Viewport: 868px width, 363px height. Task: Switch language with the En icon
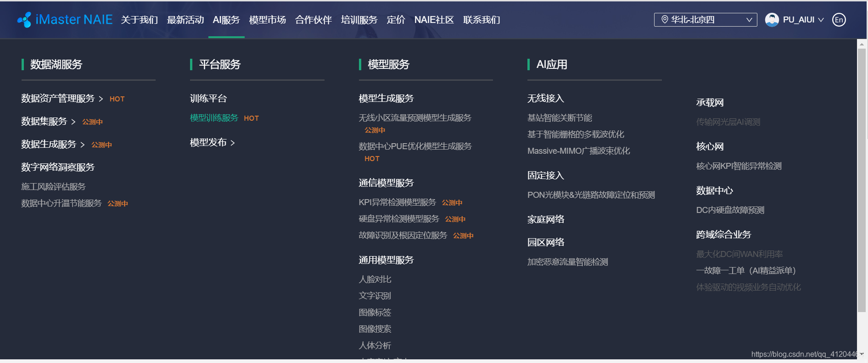839,20
